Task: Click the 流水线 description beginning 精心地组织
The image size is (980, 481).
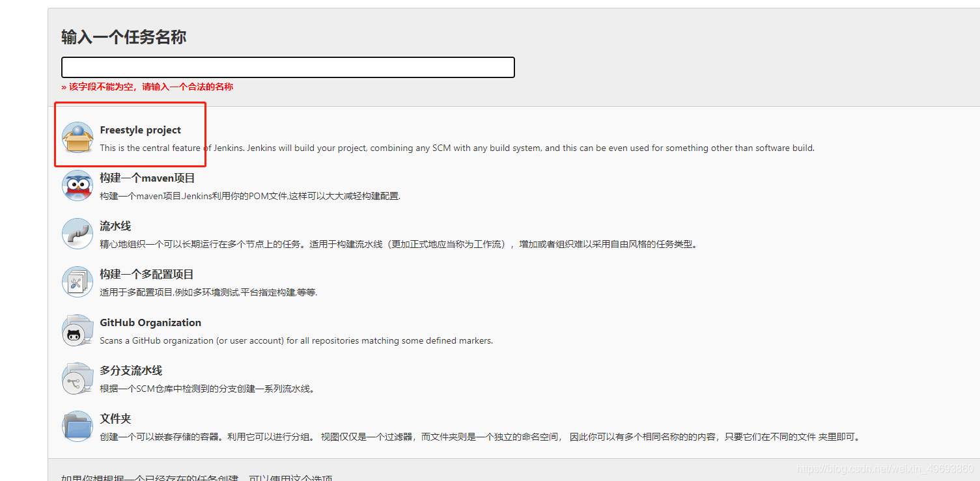Action: pos(399,244)
